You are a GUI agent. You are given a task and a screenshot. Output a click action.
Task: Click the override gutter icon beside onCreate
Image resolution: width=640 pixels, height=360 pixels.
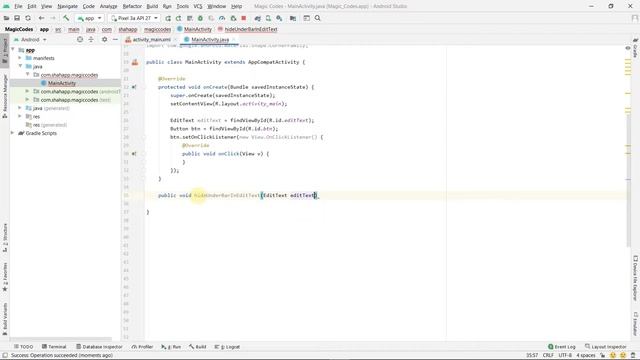click(x=134, y=87)
